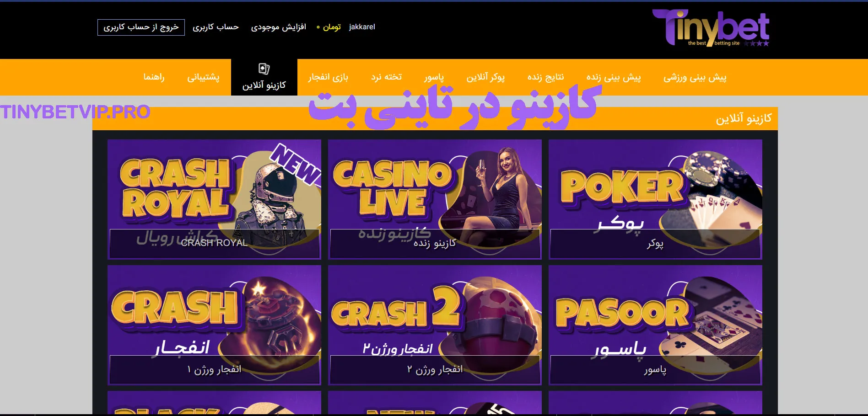The image size is (868, 416).
Task: Open the Poker game tile
Action: 655,199
